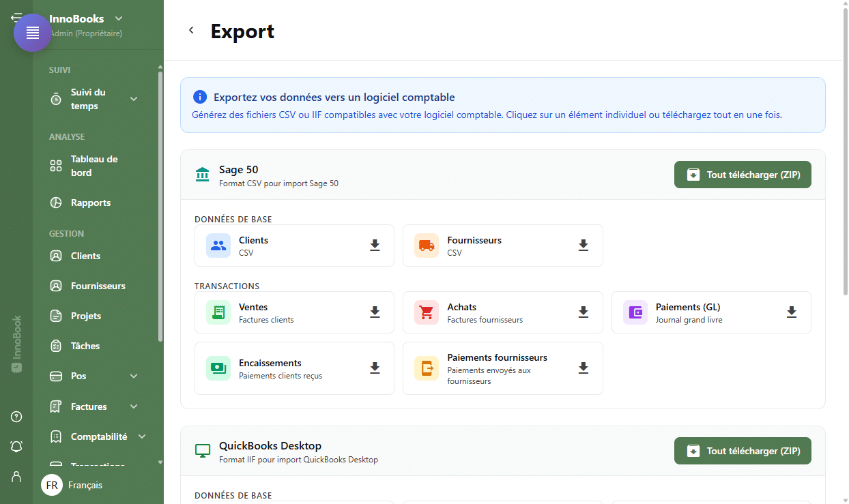This screenshot has width=849, height=504.
Task: Click the "Format CSV pour import Sage 50" text
Action: click(278, 183)
